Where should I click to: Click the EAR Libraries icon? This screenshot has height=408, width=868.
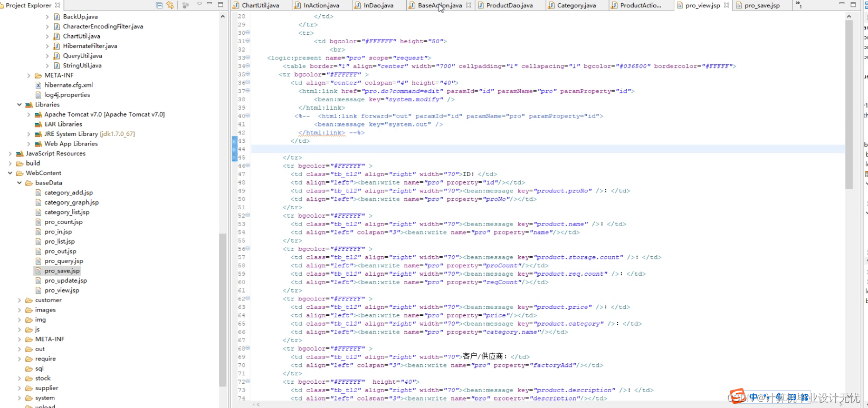point(38,124)
